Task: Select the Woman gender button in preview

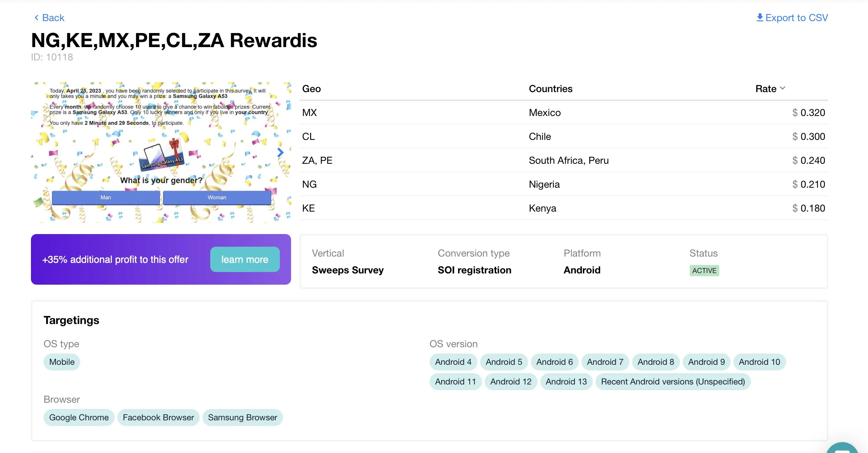Action: 217,198
